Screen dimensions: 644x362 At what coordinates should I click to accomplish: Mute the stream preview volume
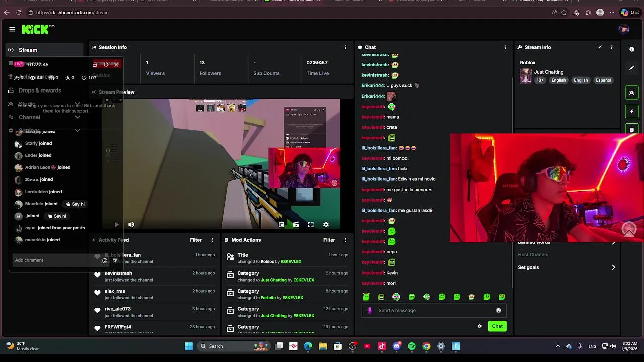tap(131, 225)
